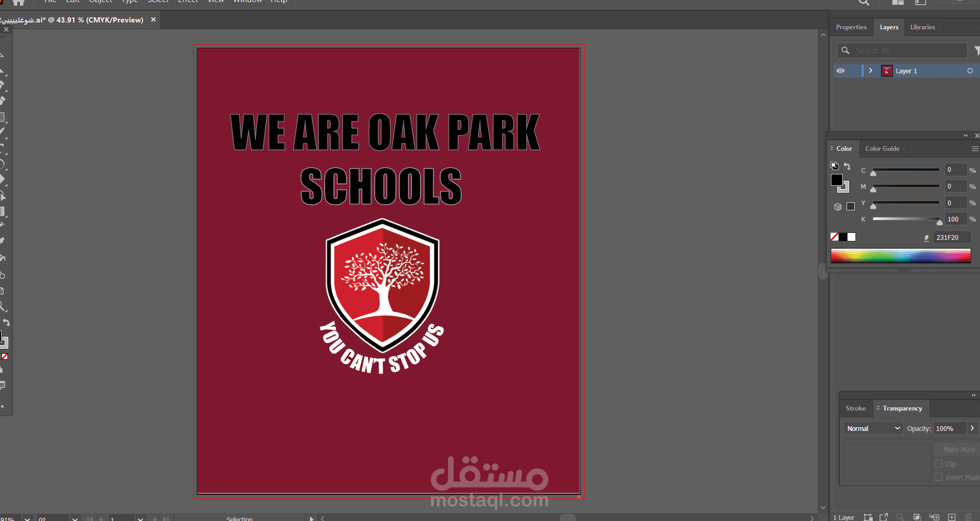Open the Color Guide tab
The image size is (980, 521).
pyautogui.click(x=882, y=149)
